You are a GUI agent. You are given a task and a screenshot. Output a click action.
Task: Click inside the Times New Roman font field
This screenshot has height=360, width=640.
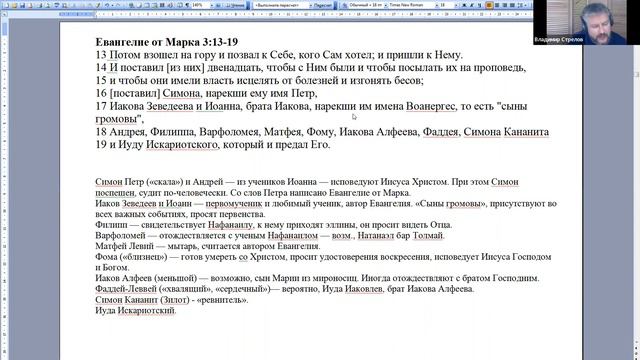click(x=411, y=5)
